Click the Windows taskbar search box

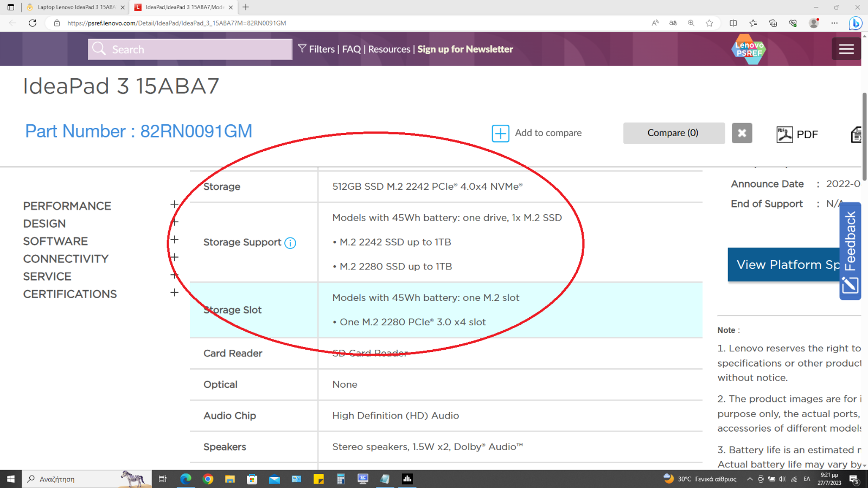click(87, 479)
